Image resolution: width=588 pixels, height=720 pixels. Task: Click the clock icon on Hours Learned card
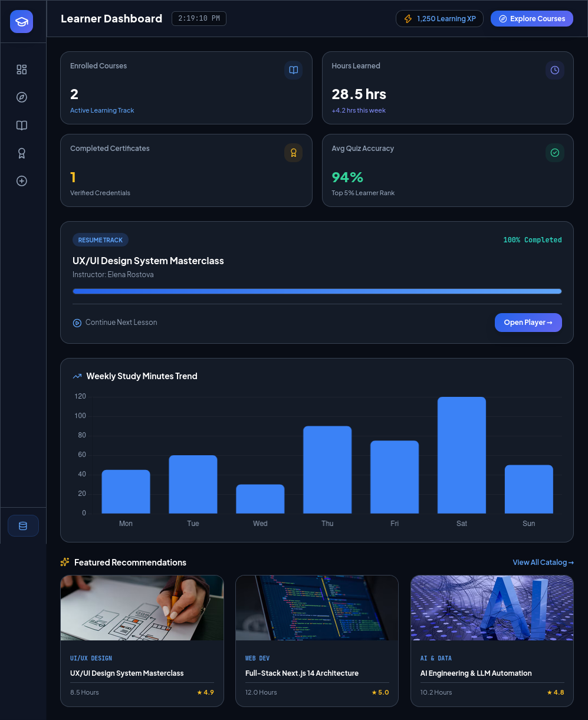point(555,70)
